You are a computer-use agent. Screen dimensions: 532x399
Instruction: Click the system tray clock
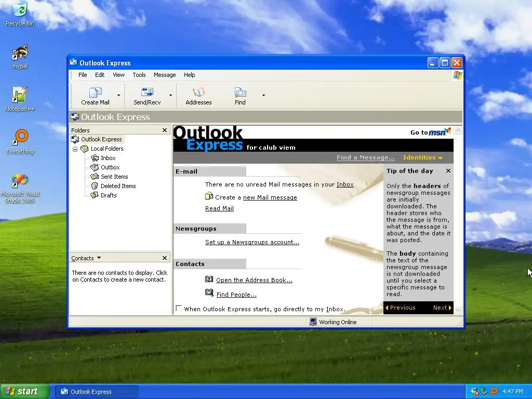[x=513, y=391]
